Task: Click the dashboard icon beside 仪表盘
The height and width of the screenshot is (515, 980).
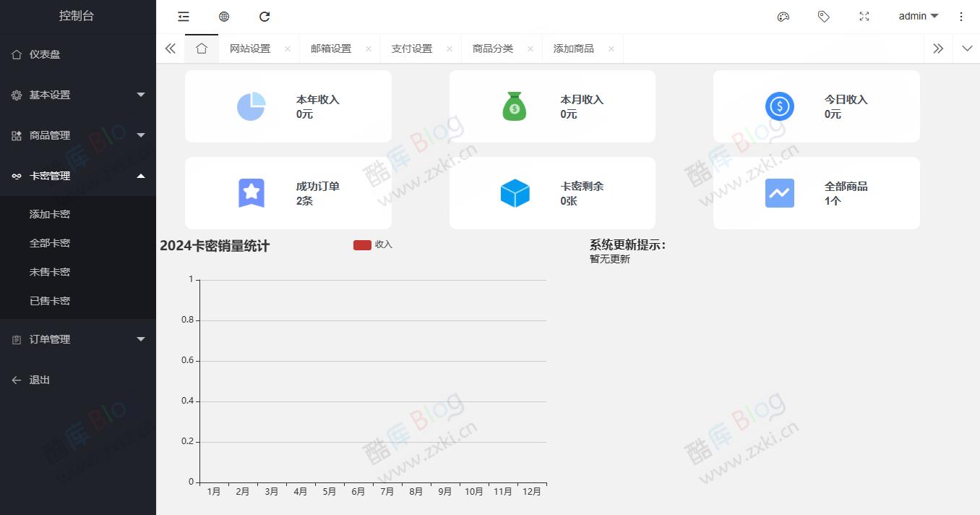Action: point(17,54)
